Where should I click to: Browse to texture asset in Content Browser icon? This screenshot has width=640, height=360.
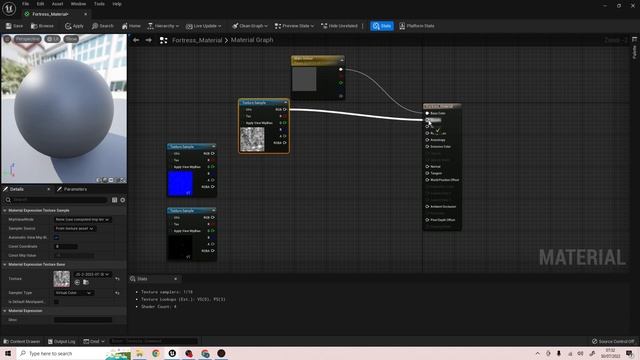(x=86, y=282)
